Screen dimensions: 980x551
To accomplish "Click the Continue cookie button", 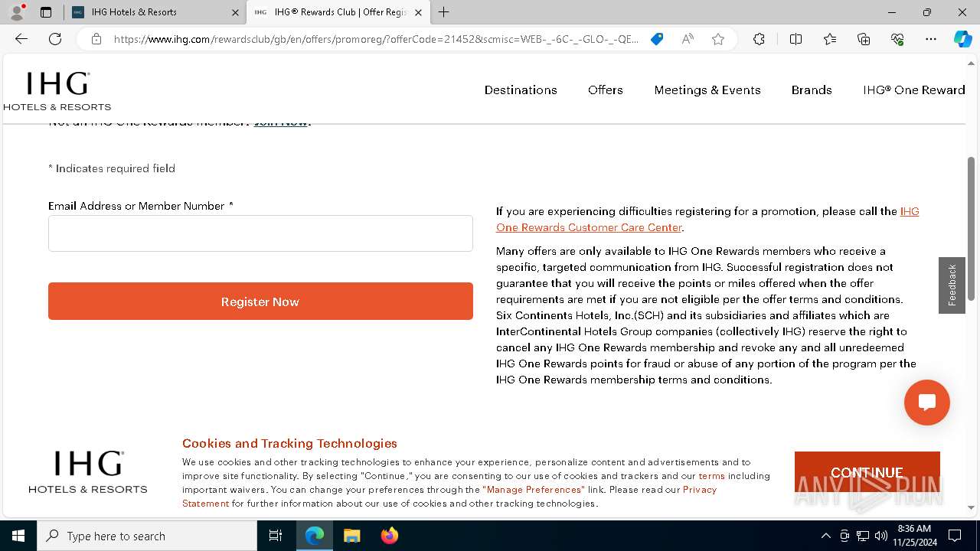I will pos(867,472).
